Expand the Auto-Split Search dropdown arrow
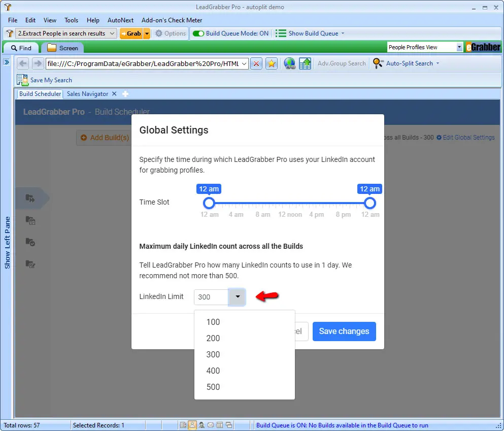The width and height of the screenshot is (504, 431). pyautogui.click(x=438, y=63)
